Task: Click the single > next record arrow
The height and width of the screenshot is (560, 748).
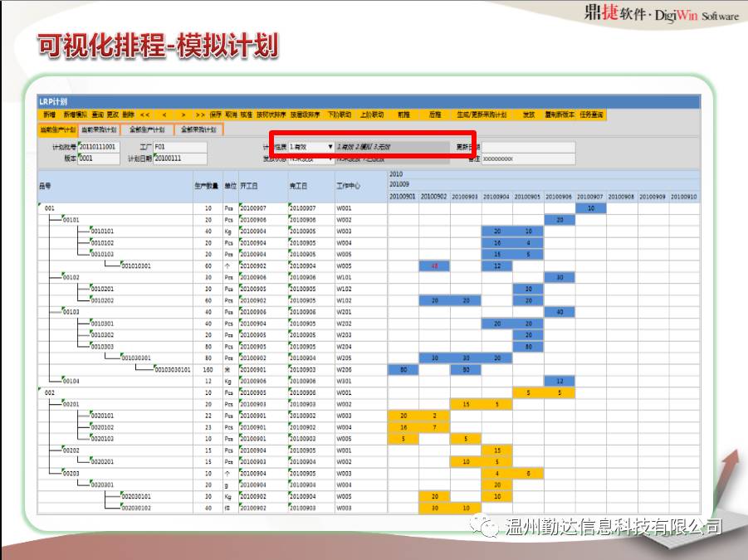Action: 183,114
